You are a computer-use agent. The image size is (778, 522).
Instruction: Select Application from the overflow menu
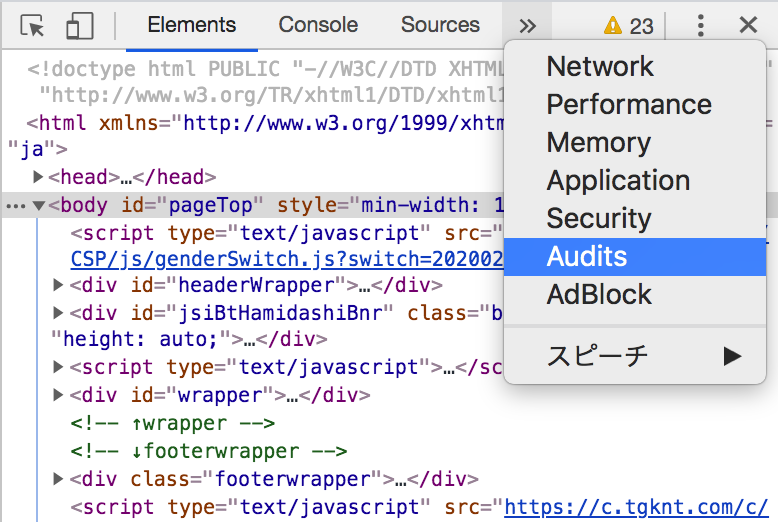pyautogui.click(x=635, y=180)
